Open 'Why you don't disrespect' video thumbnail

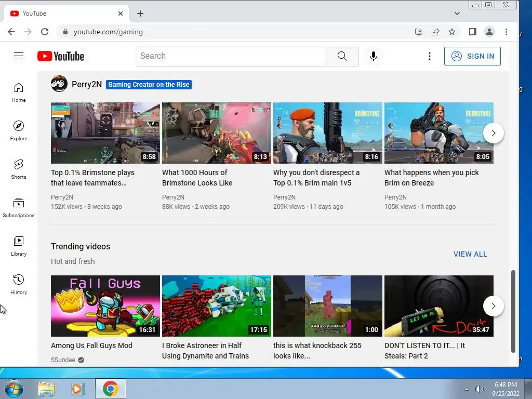[328, 133]
